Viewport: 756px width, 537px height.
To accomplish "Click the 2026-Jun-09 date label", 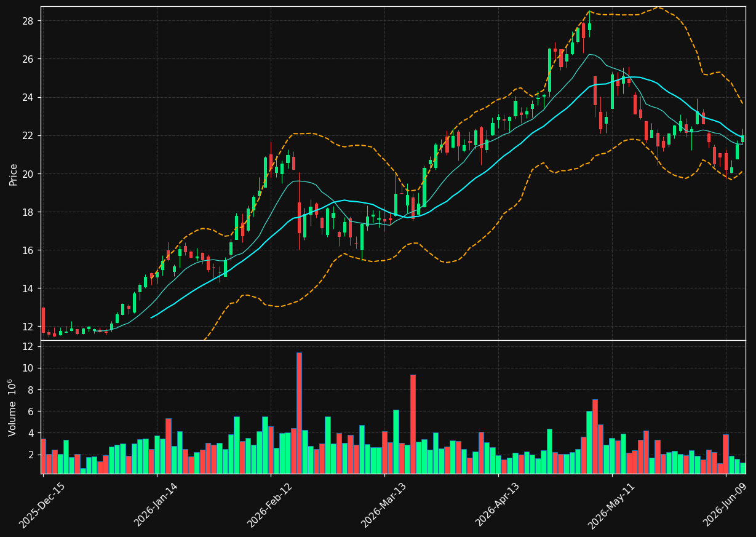I will click(726, 505).
